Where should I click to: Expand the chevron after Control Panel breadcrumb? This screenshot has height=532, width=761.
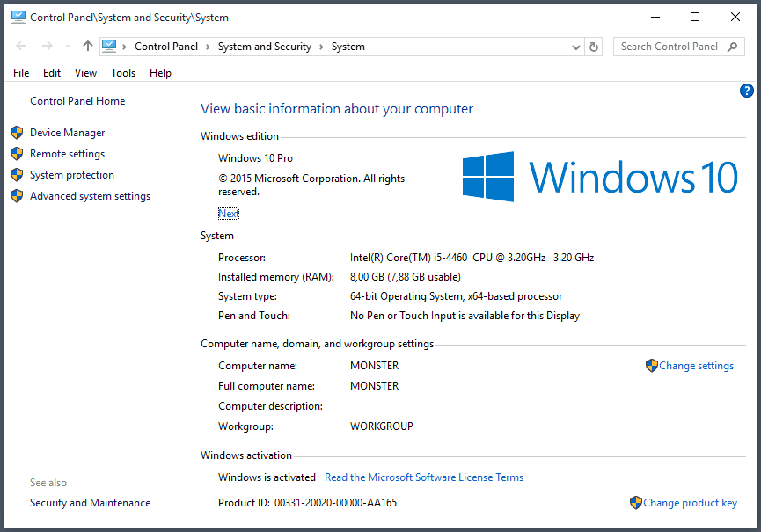[x=206, y=47]
